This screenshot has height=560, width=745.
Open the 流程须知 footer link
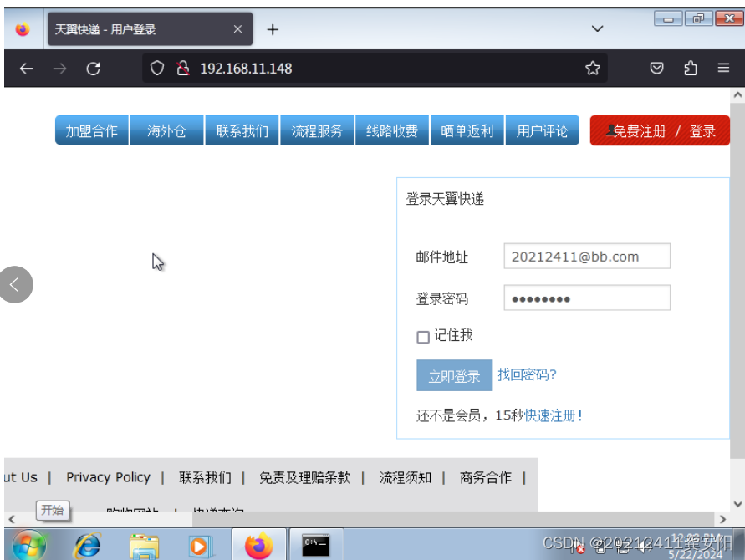tap(405, 477)
